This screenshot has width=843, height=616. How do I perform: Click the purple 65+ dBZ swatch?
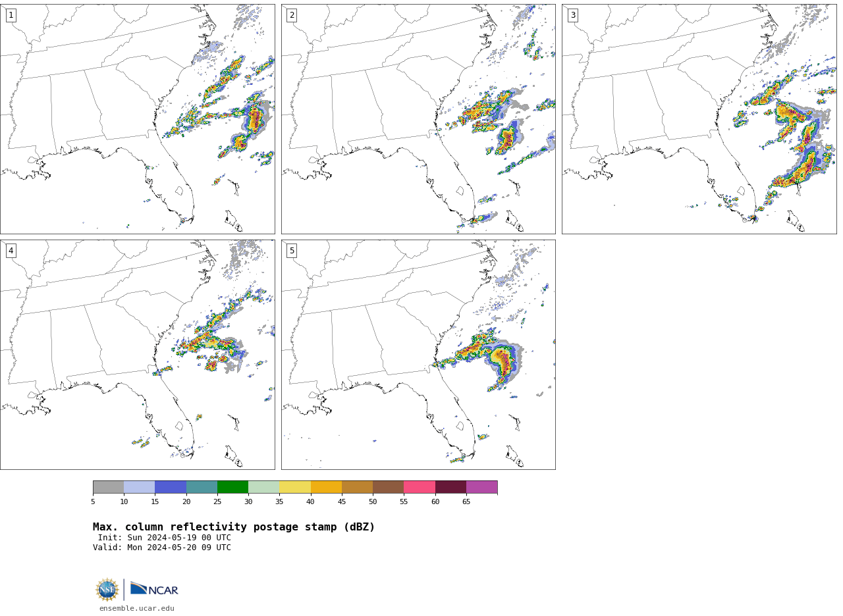tap(481, 487)
